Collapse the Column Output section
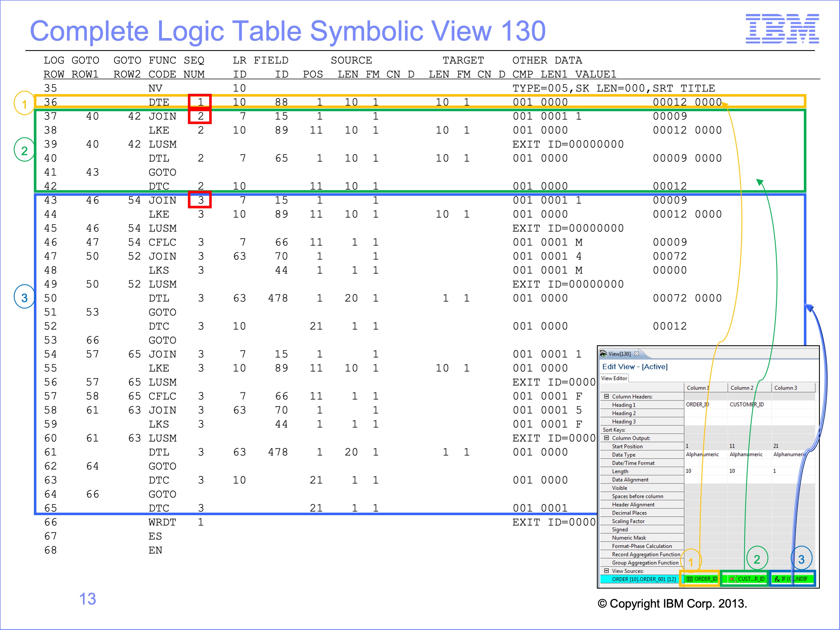Image resolution: width=840 pixels, height=630 pixels. click(606, 438)
